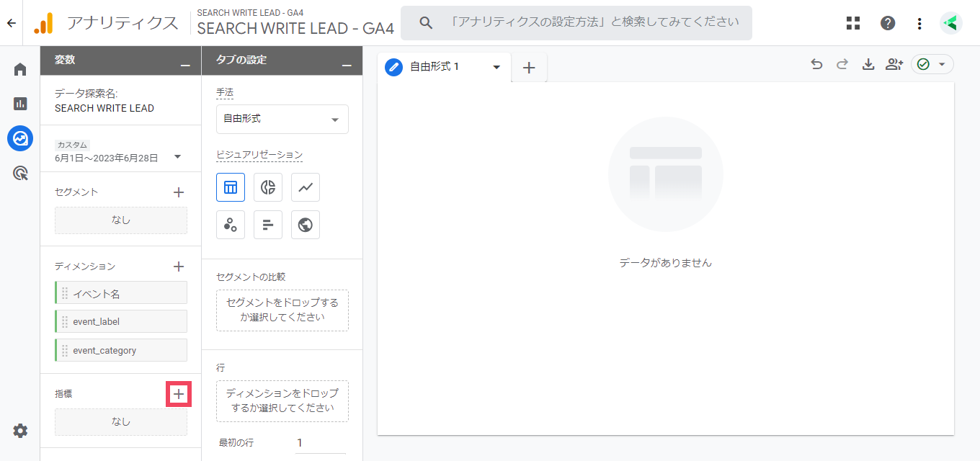Click the back arrow at top left
The height and width of the screenshot is (461, 980).
click(x=12, y=23)
